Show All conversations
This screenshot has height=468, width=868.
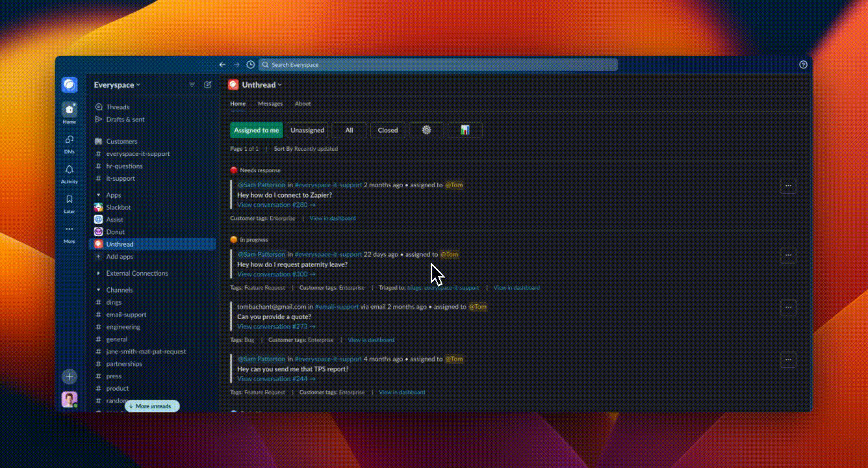[x=349, y=130]
